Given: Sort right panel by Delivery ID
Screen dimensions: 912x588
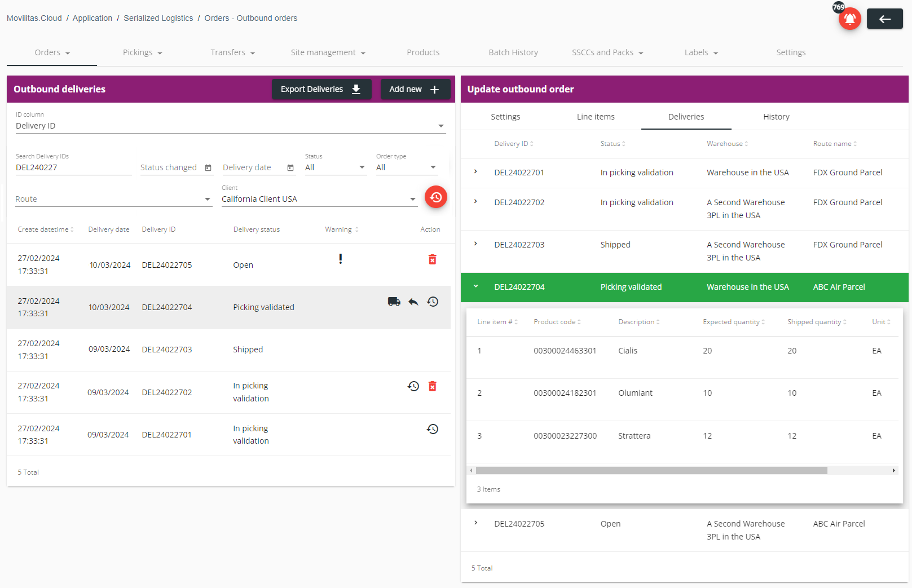Looking at the screenshot, I should pyautogui.click(x=514, y=144).
